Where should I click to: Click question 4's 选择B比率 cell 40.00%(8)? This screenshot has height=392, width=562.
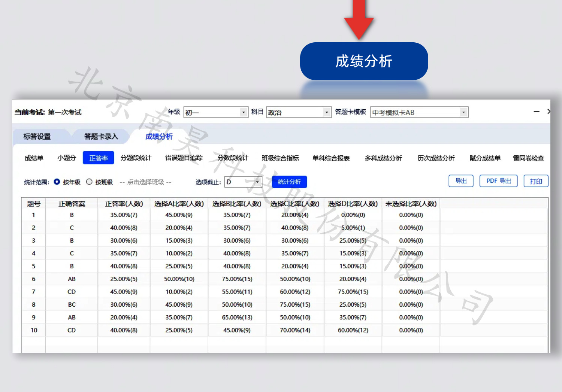tap(237, 253)
